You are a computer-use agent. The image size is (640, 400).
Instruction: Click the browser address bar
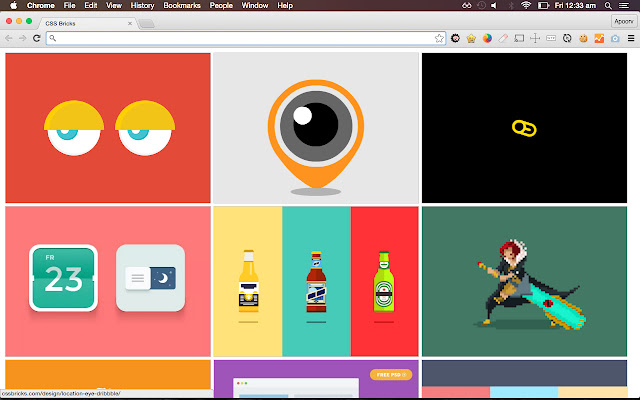(240, 38)
